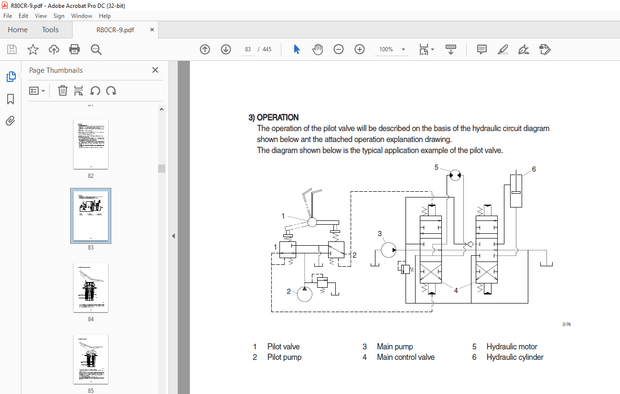Open the Attachments paperclip panel
The image size is (620, 394).
point(11,121)
